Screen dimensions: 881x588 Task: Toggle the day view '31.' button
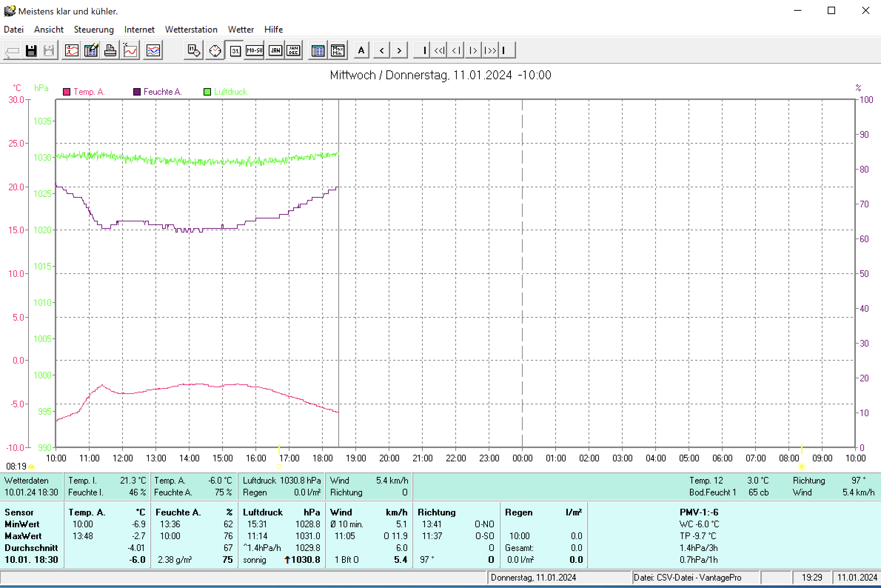tap(235, 50)
